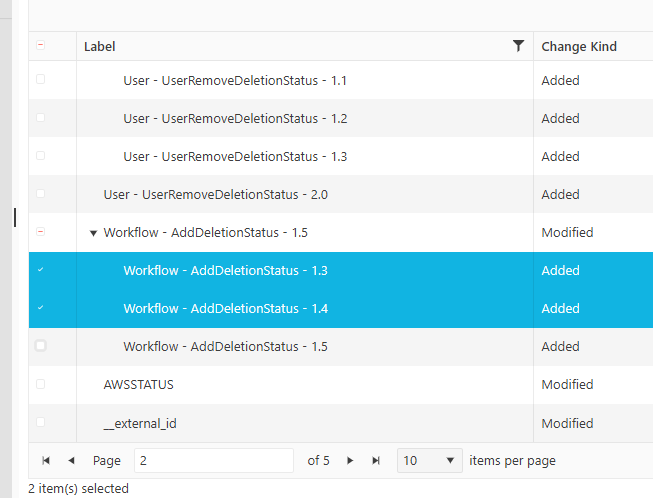Uncheck Workflow - AddDeletionStatus - 1.3 row checkbox
653x498 pixels.
pos(41,270)
